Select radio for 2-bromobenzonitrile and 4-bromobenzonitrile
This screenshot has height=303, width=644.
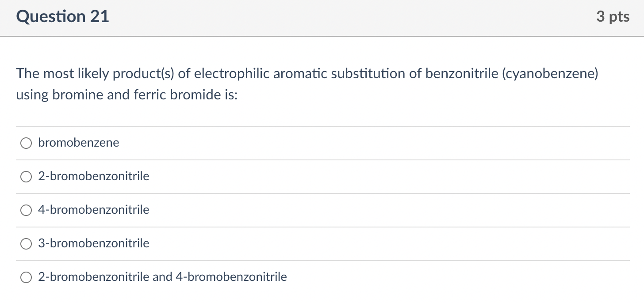tap(26, 277)
